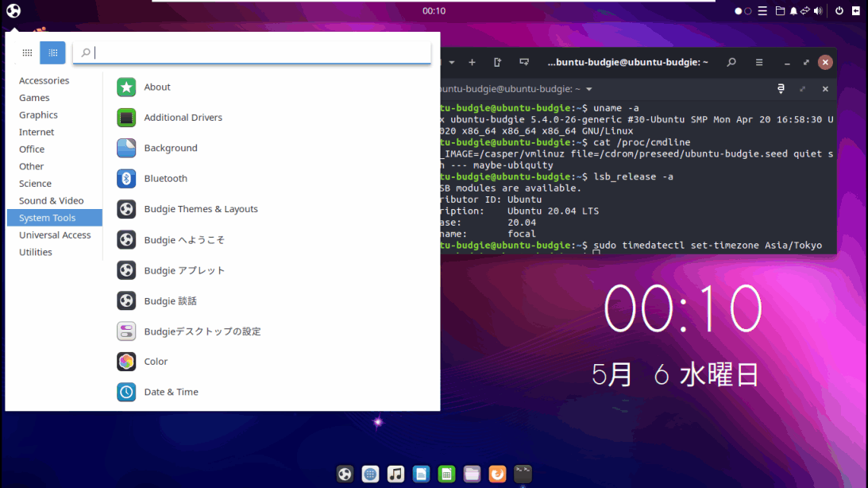The width and height of the screenshot is (868, 488).
Task: Launch Budgie へようこそ welcome app
Action: [x=272, y=240]
